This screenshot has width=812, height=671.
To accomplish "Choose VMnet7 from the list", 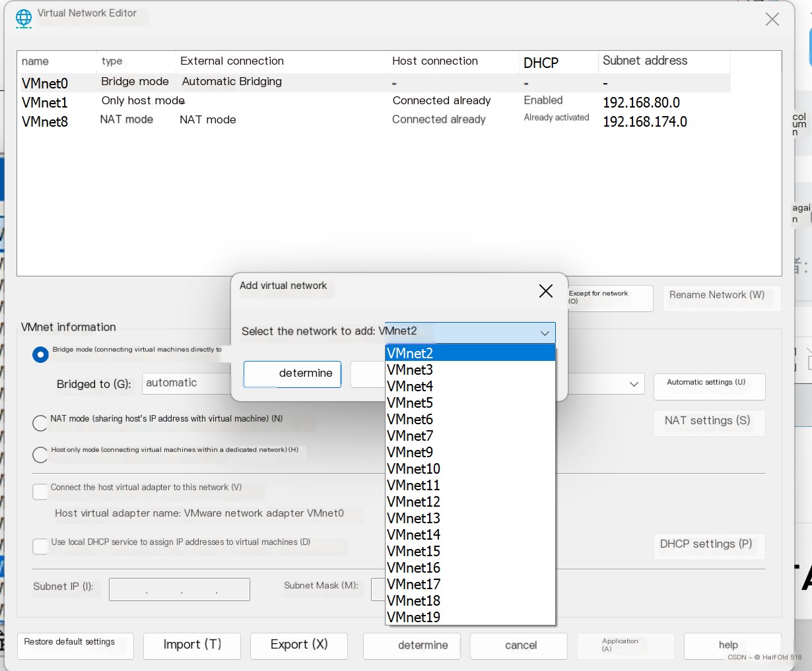I will [470, 435].
